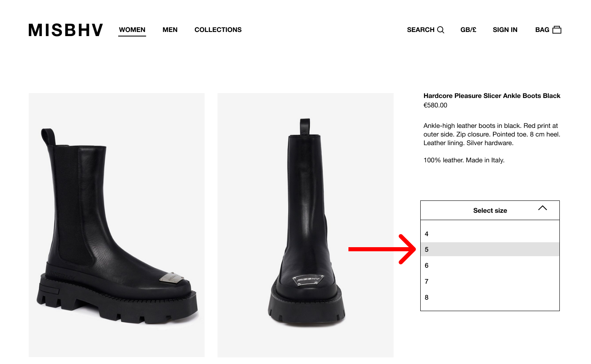Click the SEARCH text link

point(420,30)
